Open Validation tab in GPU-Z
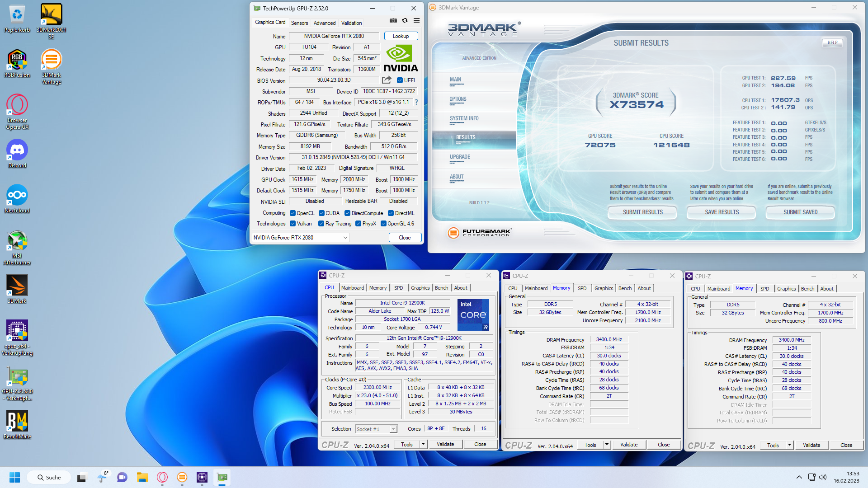This screenshot has width=868, height=488. pyautogui.click(x=351, y=23)
